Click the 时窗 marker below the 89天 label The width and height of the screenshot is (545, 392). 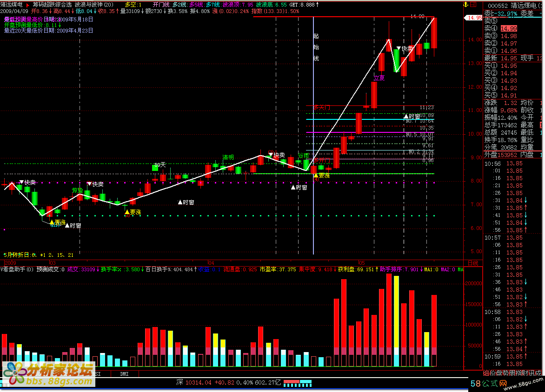pyautogui.click(x=186, y=203)
